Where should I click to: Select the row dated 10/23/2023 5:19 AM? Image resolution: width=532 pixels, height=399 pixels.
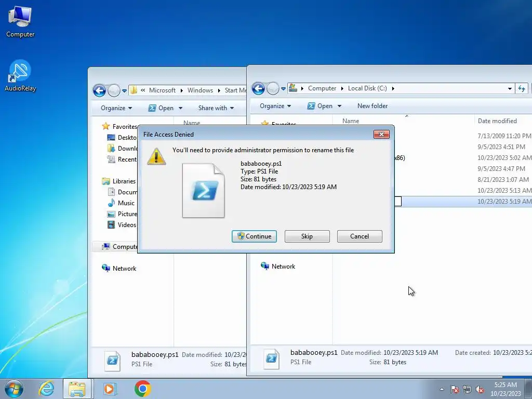[x=463, y=202]
